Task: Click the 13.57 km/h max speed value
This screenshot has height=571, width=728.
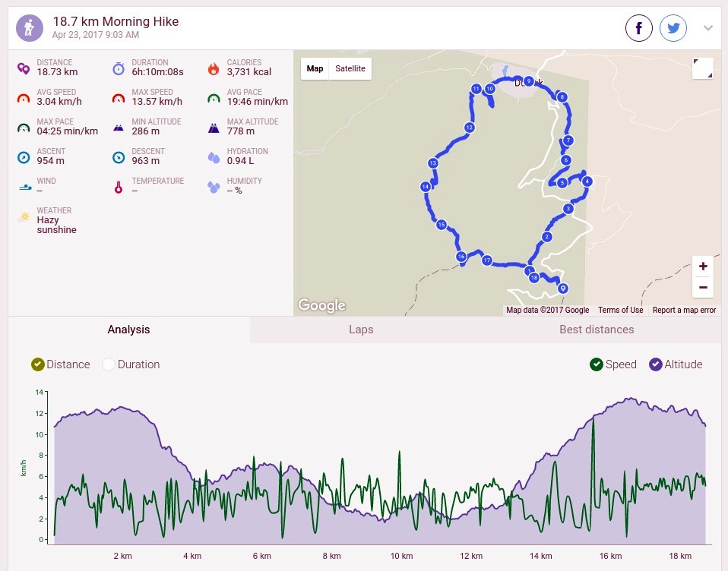Action: point(157,102)
